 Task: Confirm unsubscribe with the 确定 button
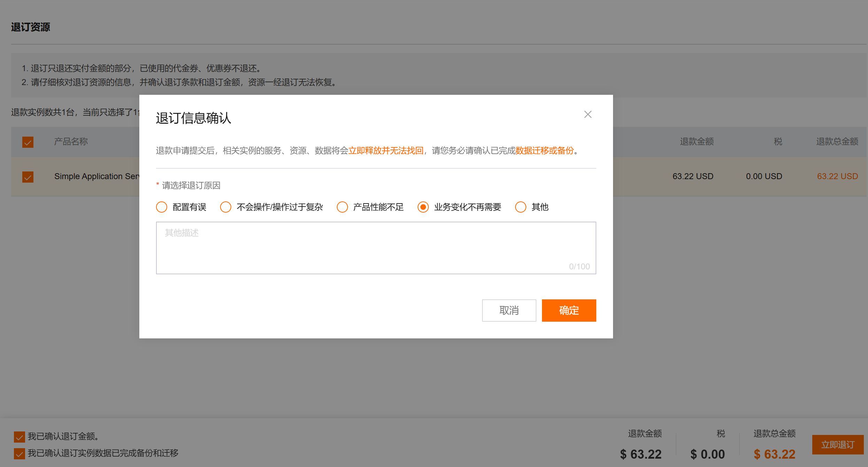[569, 310]
